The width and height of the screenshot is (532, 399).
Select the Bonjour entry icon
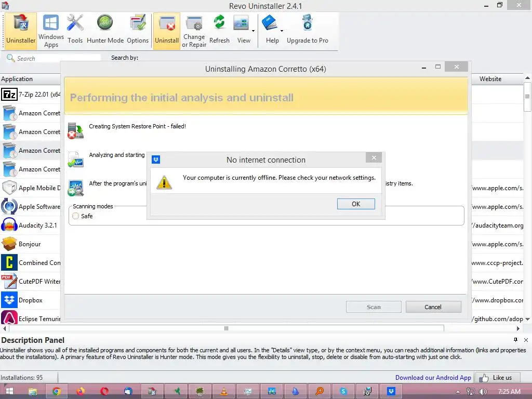point(9,244)
